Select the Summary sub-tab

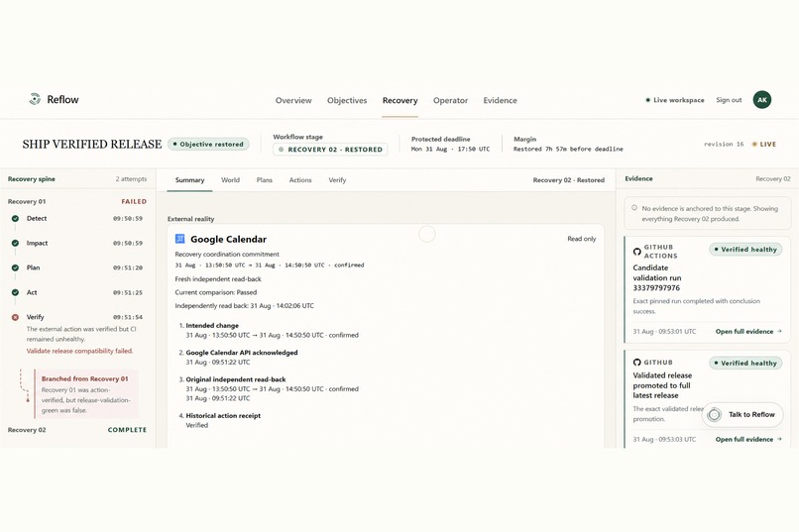coord(189,180)
